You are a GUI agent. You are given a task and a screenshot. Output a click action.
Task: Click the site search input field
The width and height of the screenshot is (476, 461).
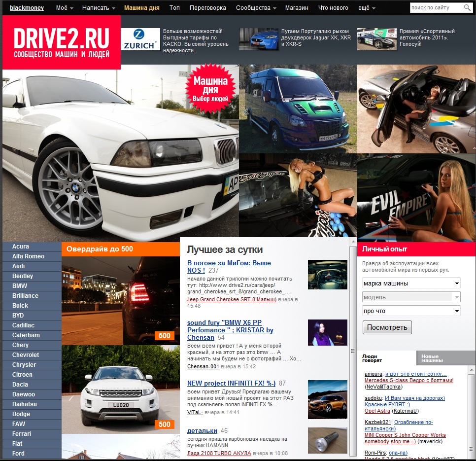tap(436, 7)
